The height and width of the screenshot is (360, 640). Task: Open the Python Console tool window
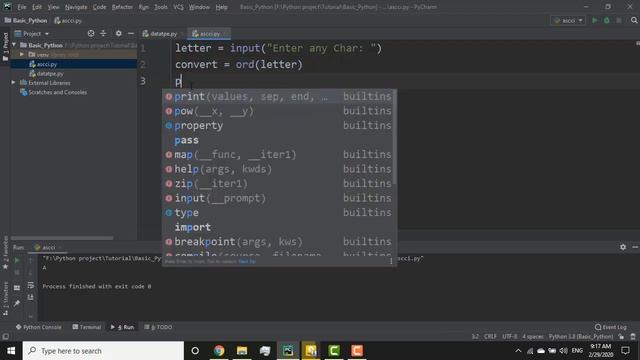39,327
